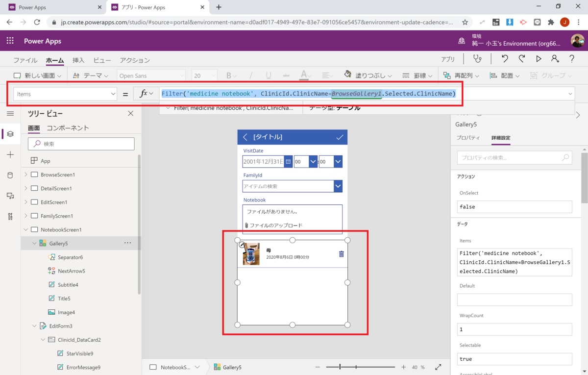Viewport: 588px width, 375px height.
Task: Open Advanced tools icon in sidebar
Action: coord(10,217)
